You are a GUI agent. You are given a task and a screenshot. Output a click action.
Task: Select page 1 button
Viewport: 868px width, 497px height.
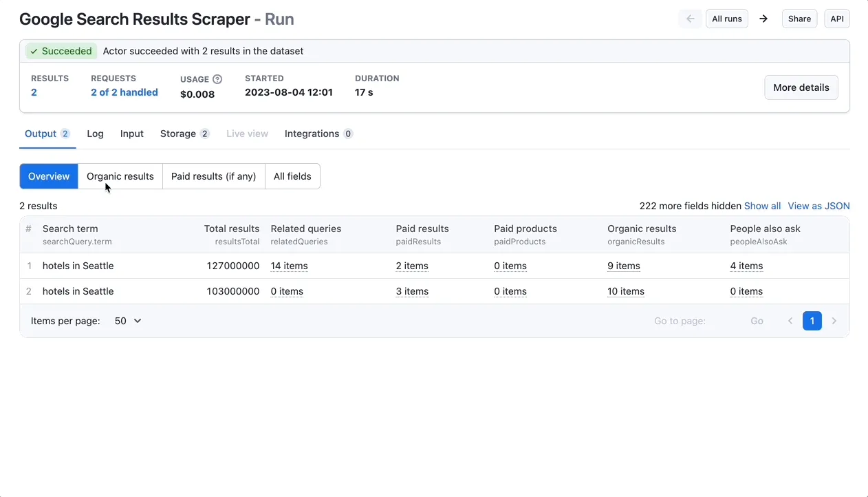812,321
